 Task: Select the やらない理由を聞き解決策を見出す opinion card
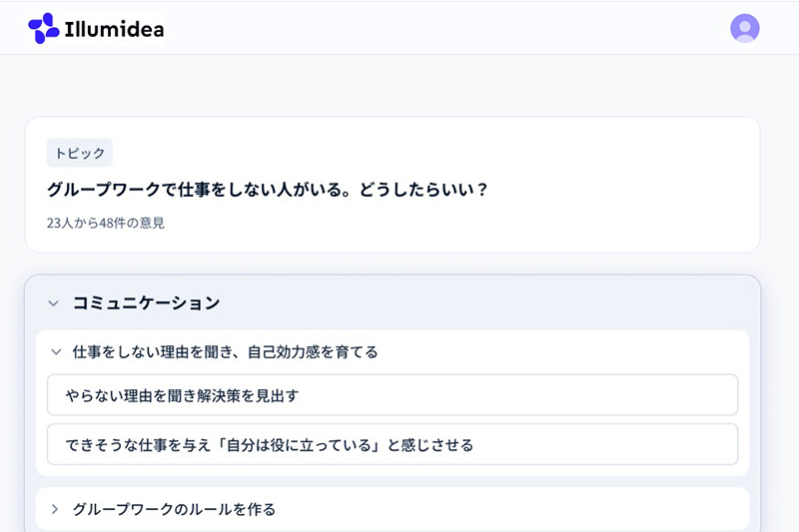click(392, 395)
